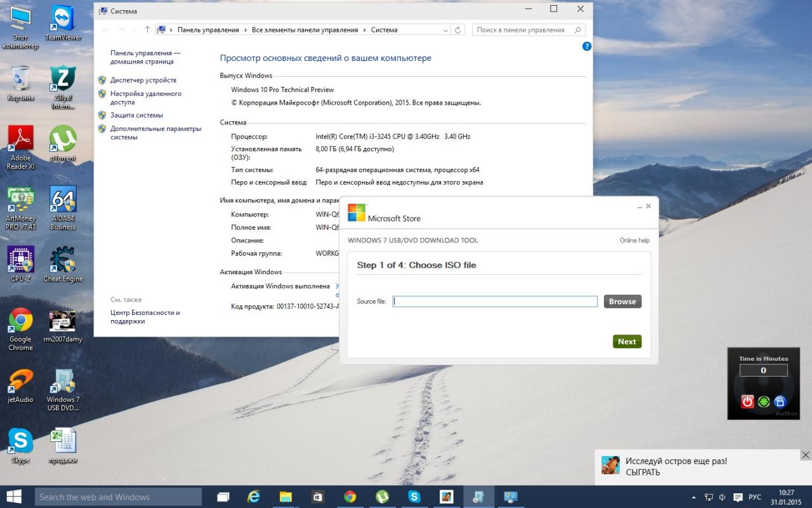
Task: Select the Zillya! Internet Security shortcut
Action: click(x=63, y=88)
